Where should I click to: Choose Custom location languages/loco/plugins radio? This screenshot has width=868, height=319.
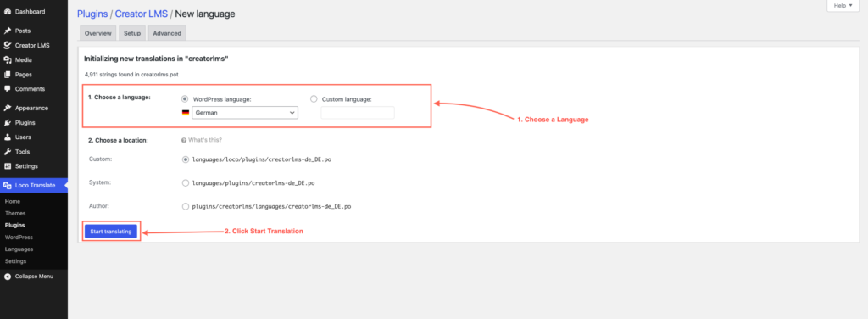pos(186,159)
